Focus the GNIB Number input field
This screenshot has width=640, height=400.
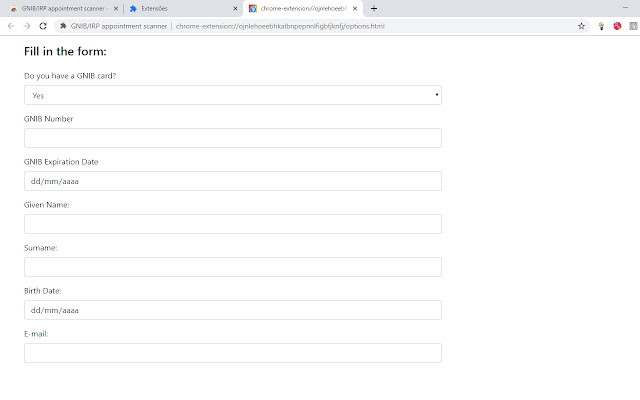click(233, 138)
